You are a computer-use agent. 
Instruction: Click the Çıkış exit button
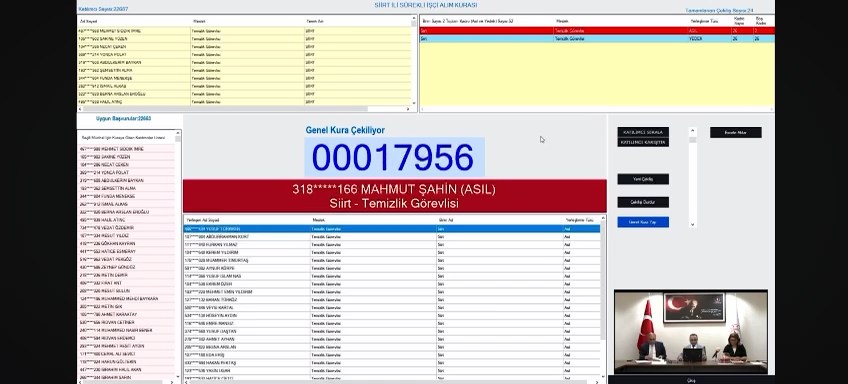point(691,380)
